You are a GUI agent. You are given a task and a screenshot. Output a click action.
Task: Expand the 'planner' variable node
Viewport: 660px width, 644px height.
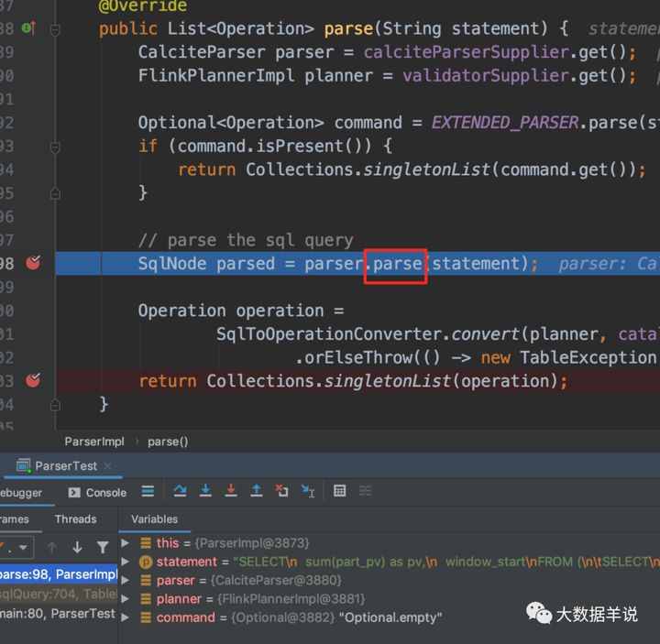point(125,598)
